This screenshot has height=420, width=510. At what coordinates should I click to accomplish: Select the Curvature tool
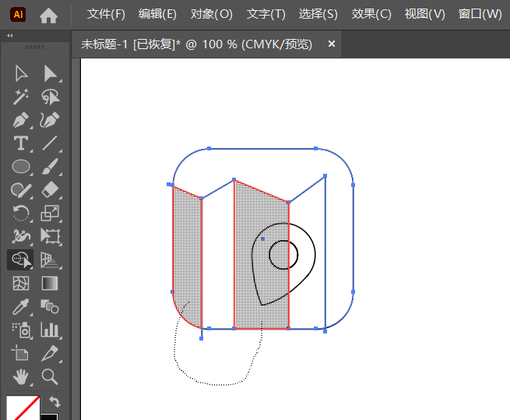click(50, 120)
